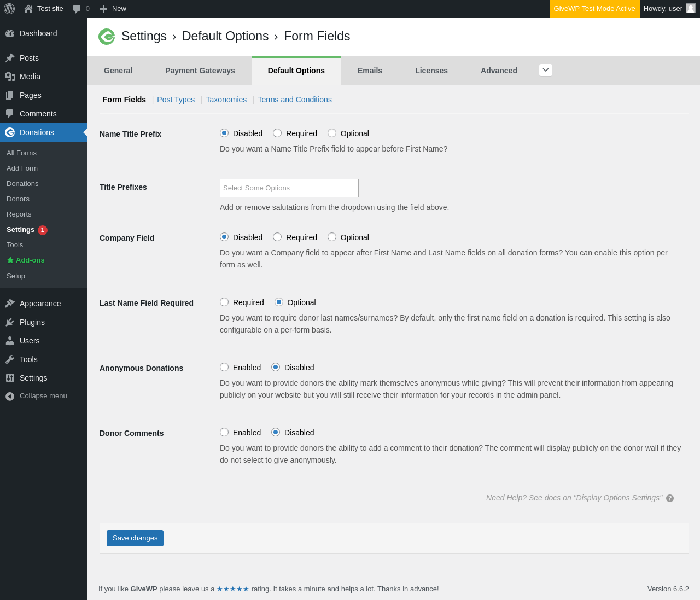Image resolution: width=700 pixels, height=600 pixels.
Task: Open the Advanced tab
Action: [x=499, y=71]
